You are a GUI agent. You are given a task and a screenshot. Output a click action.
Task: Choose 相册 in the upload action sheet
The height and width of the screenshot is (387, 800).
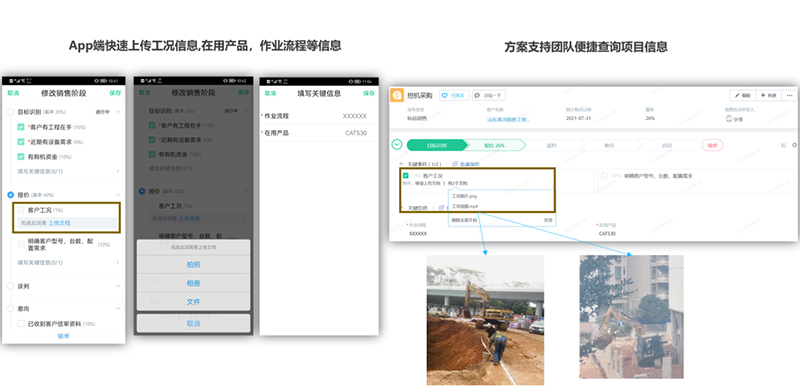pyautogui.click(x=193, y=283)
